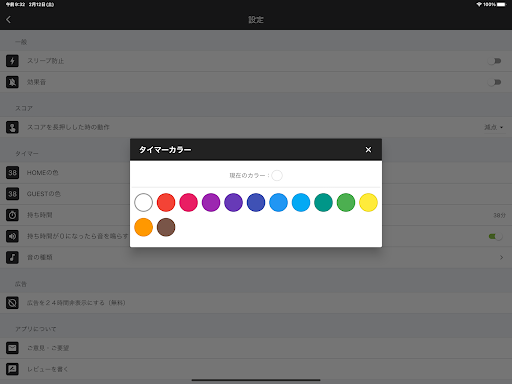Pick the yellow color swatch
Viewport: 512px width, 384px height.
click(x=368, y=202)
